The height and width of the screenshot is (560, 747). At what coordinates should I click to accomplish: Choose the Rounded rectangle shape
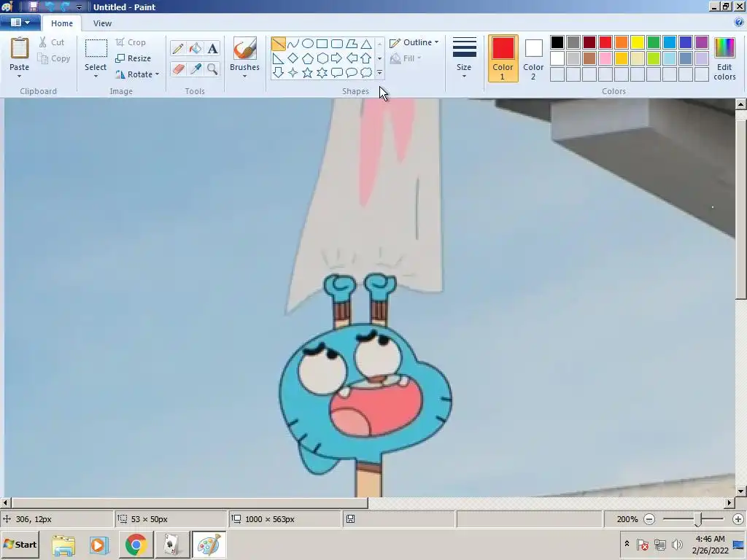337,44
